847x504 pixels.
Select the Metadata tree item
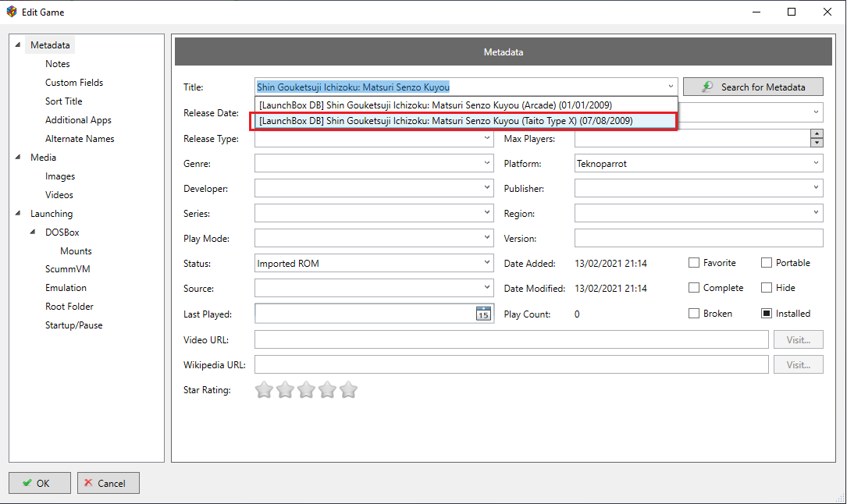click(x=50, y=44)
